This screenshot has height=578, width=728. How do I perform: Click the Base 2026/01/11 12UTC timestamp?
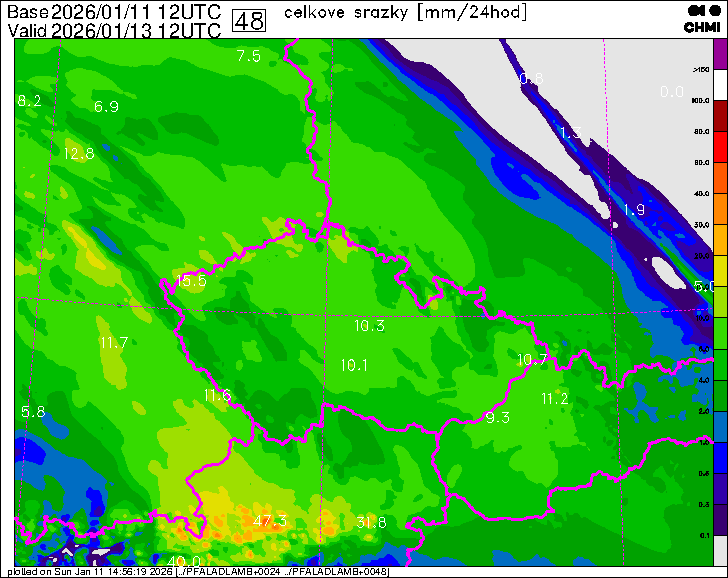point(113,12)
